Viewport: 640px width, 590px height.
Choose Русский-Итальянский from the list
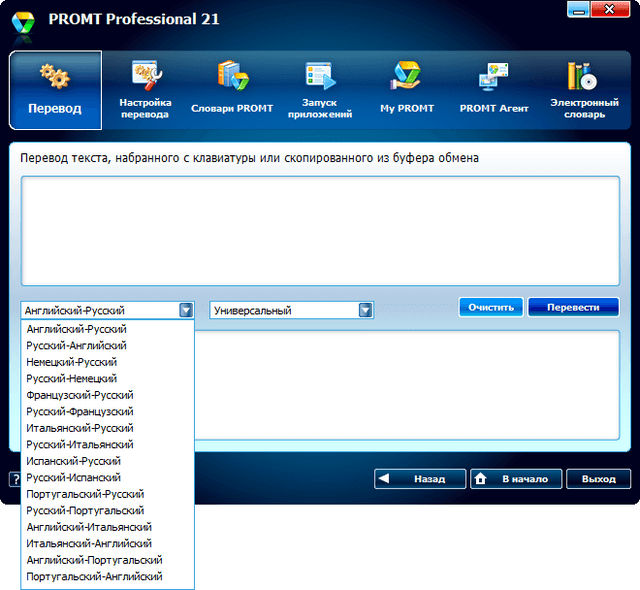[x=107, y=444]
